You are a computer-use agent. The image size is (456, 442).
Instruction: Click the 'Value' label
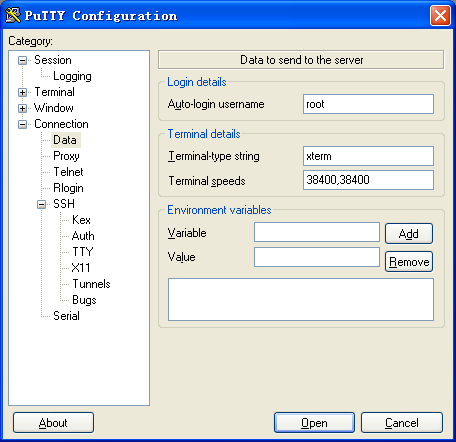point(181,257)
